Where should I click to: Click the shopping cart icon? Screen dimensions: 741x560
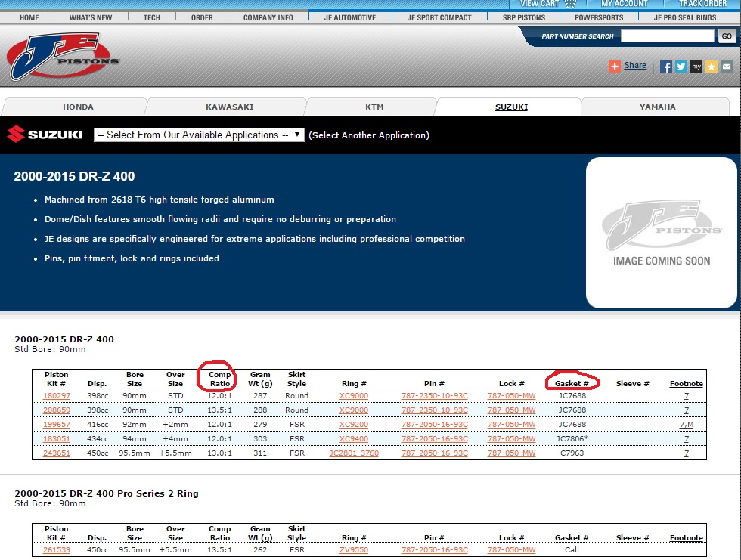[x=570, y=3]
